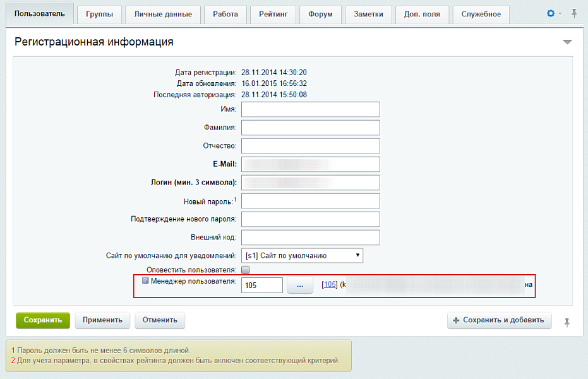Collapse the Регистрационная информация section

pyautogui.click(x=567, y=42)
